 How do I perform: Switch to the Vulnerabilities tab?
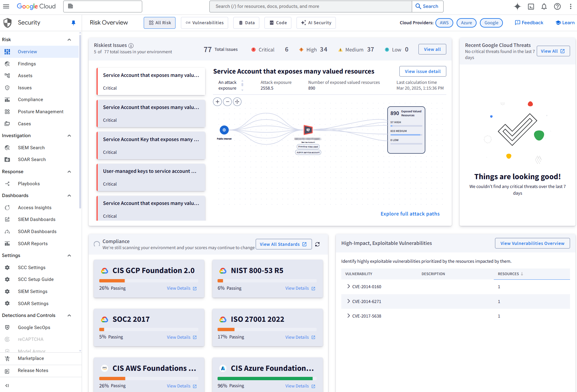pyautogui.click(x=204, y=23)
